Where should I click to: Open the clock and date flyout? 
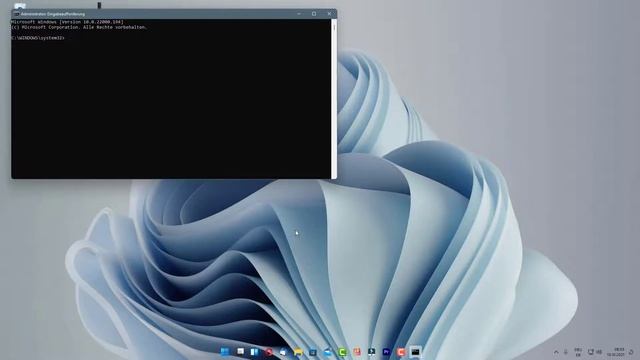point(616,352)
